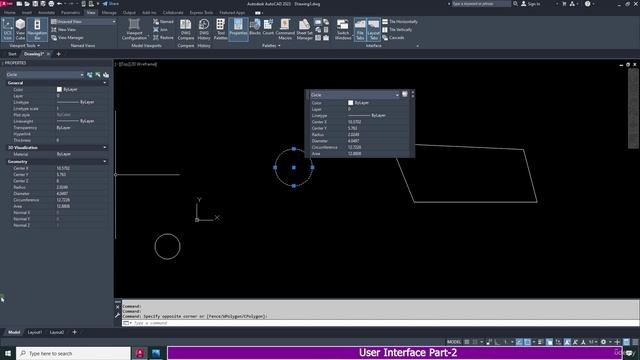Image resolution: width=640 pixels, height=360 pixels.
Task: Click Customize icon in Quick Properties popup
Action: (404, 94)
